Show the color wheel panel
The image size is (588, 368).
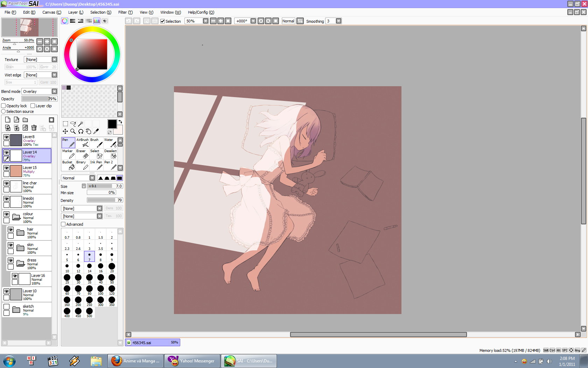coord(65,21)
